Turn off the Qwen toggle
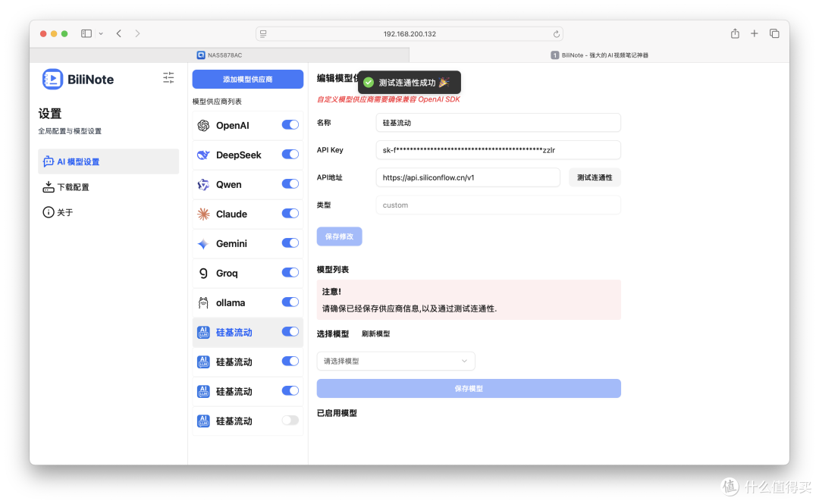This screenshot has width=819, height=504. (x=290, y=184)
